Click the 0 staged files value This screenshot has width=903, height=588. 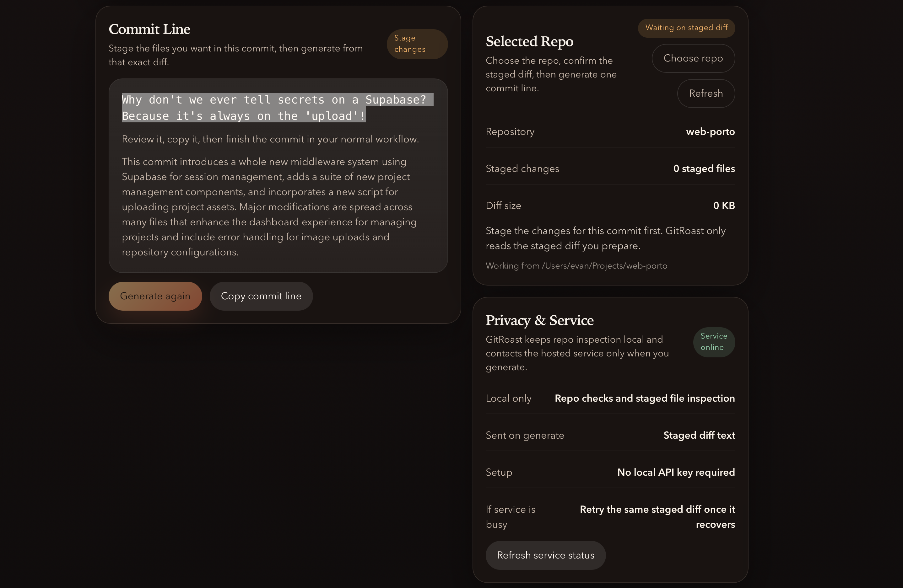point(704,169)
